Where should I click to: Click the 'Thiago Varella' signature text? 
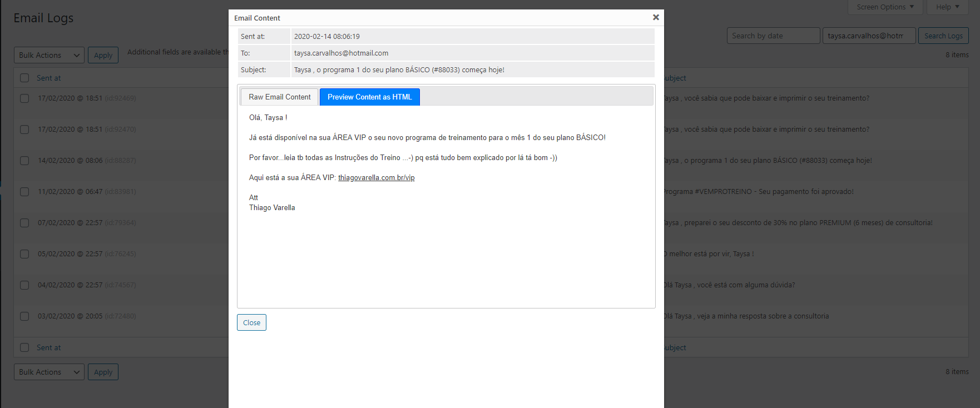tap(272, 207)
